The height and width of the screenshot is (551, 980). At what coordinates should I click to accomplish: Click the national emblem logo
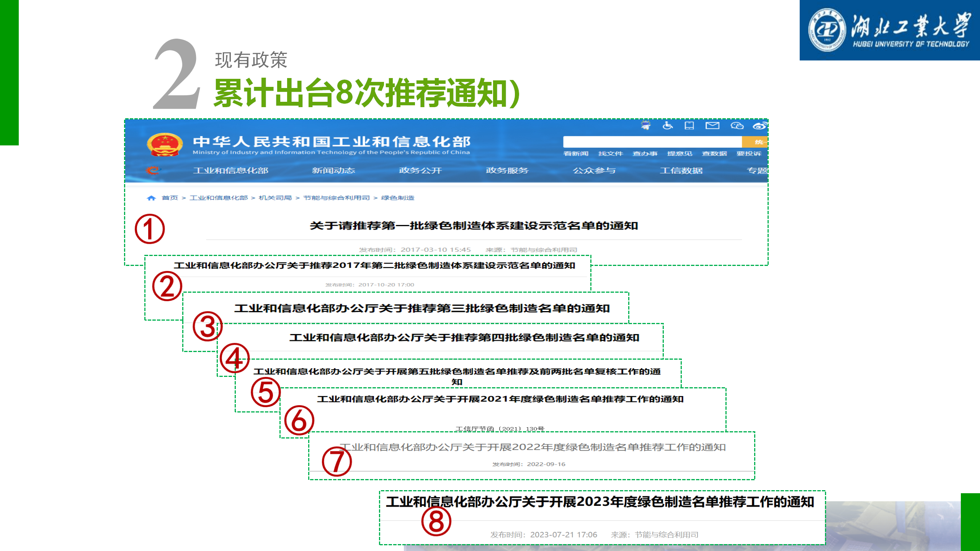[x=165, y=145]
